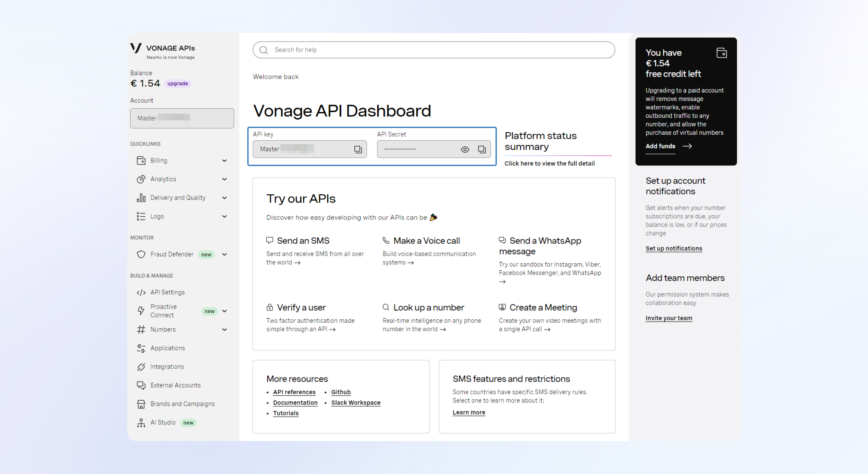This screenshot has width=868, height=474.
Task: Click the search magnifier icon
Action: pyautogui.click(x=264, y=50)
